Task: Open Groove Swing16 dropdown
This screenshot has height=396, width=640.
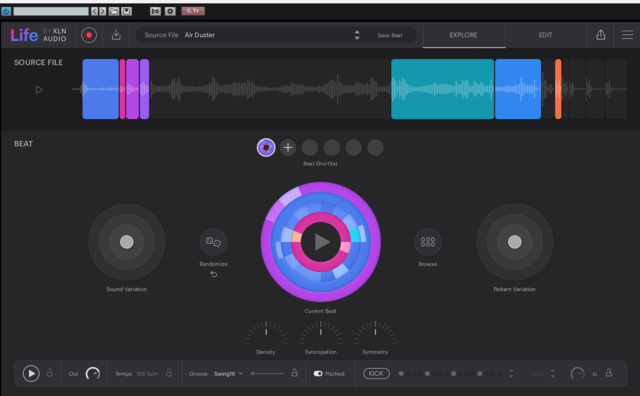Action: point(228,374)
